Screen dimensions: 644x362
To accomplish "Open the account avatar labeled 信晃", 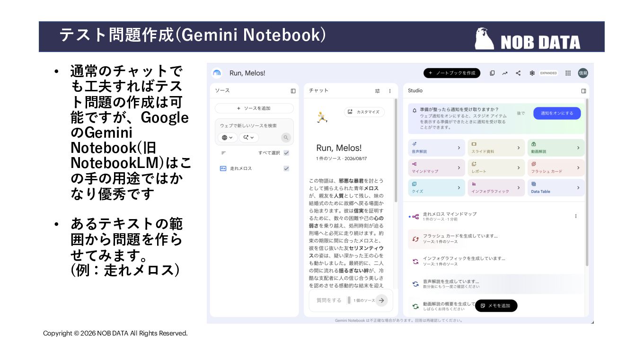I will click(x=583, y=73).
